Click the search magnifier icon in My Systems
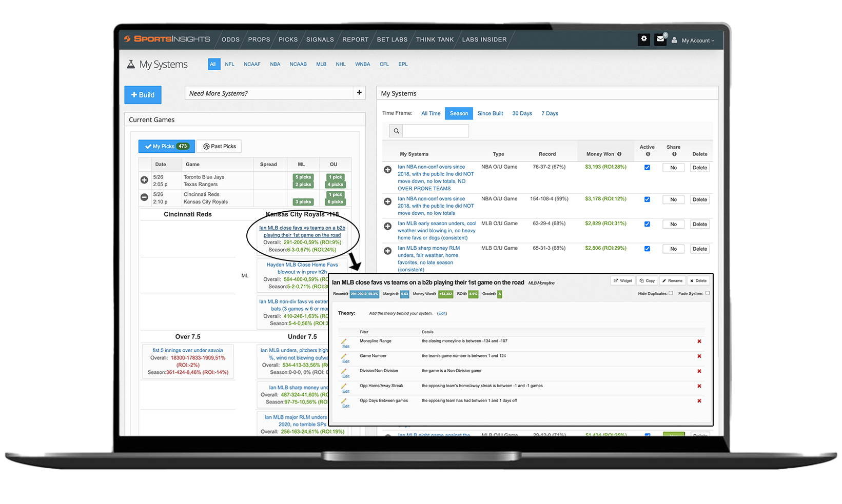 [396, 131]
